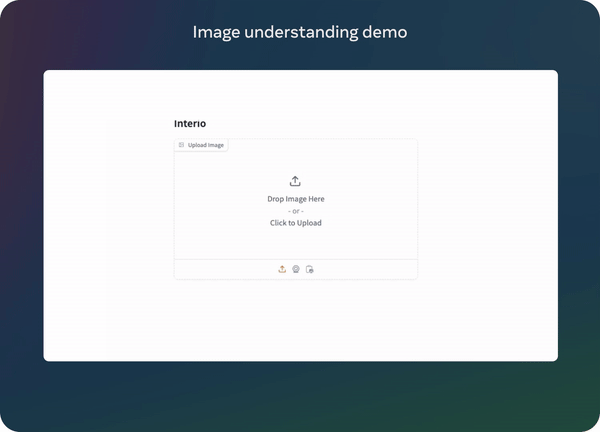Switch to the webcam capture source
The height and width of the screenshot is (432, 600).
296,269
